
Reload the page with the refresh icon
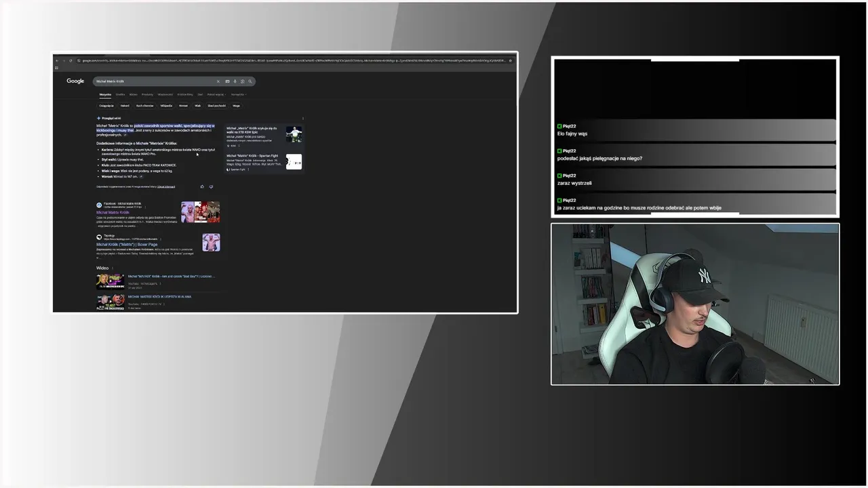(x=71, y=61)
